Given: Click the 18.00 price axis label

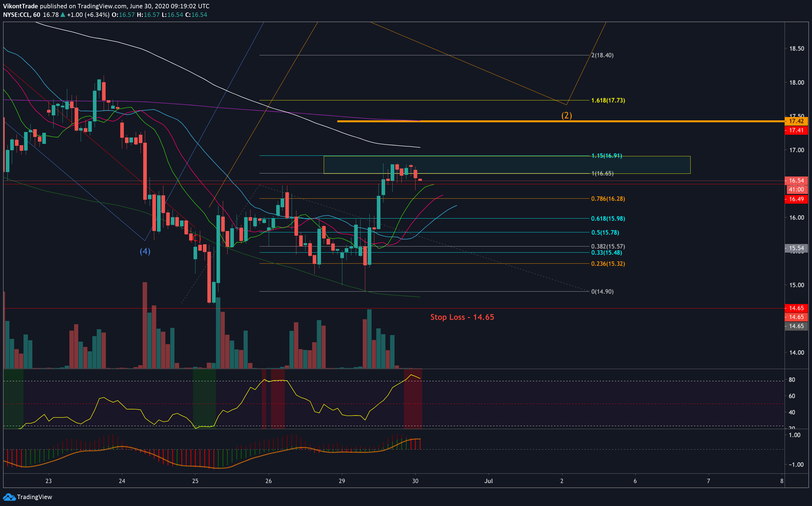Looking at the screenshot, I should pos(797,83).
